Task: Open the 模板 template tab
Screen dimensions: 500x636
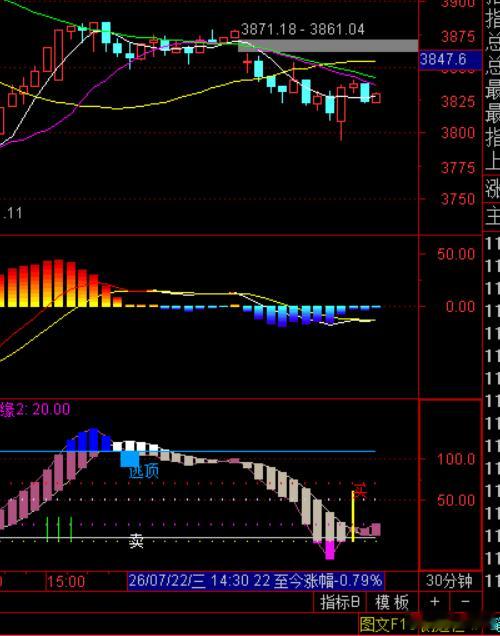Action: (x=392, y=602)
